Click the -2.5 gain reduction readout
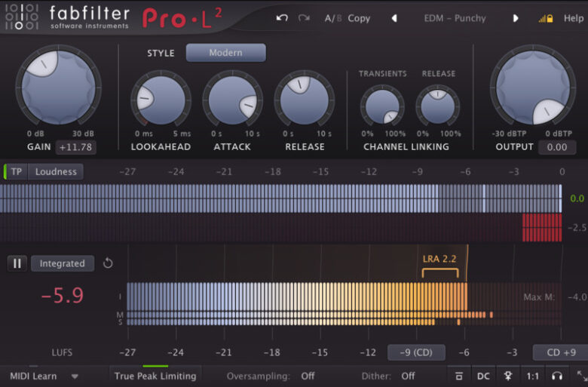Image resolution: width=588 pixels, height=387 pixels. click(577, 227)
